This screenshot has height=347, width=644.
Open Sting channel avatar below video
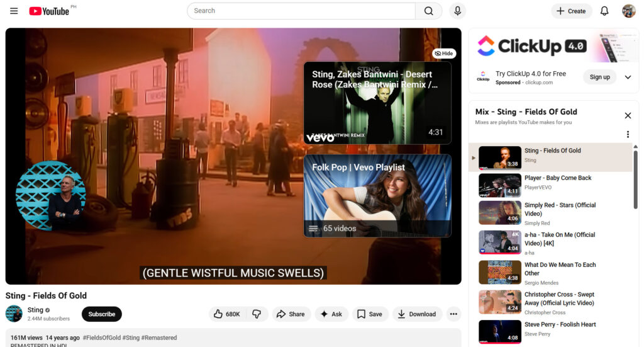(14, 314)
